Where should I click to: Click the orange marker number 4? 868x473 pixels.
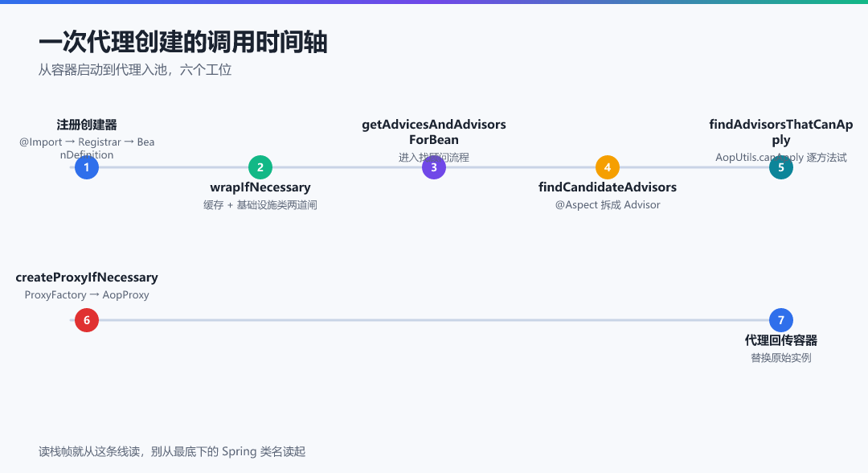tap(608, 167)
